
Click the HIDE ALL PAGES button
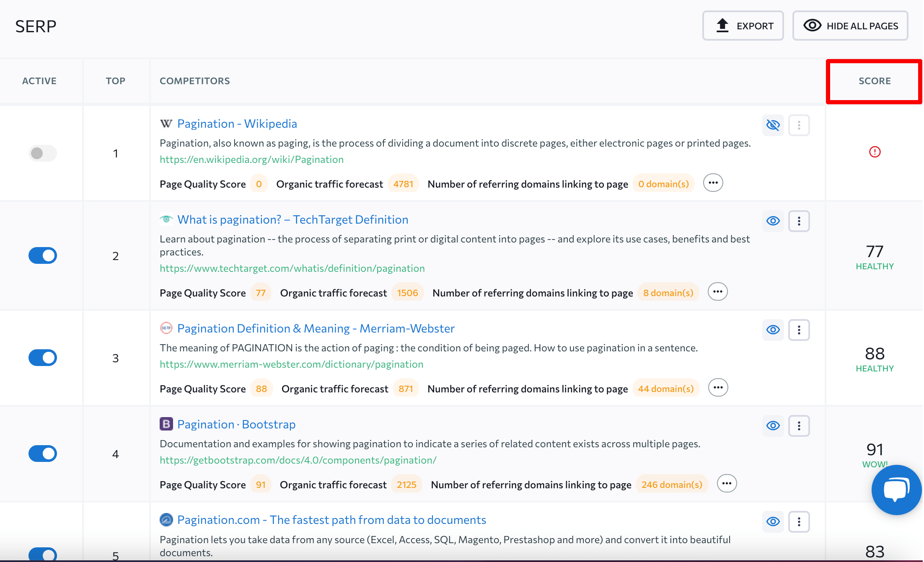pyautogui.click(x=850, y=26)
